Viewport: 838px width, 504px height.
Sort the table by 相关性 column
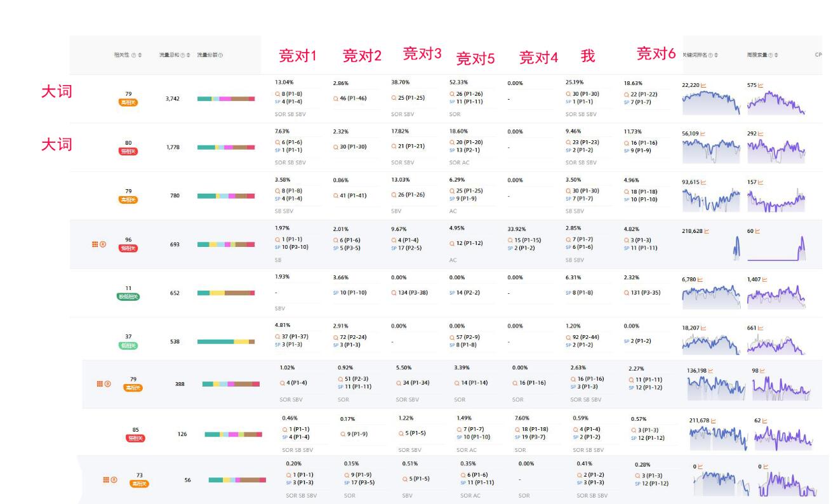pyautogui.click(x=140, y=55)
